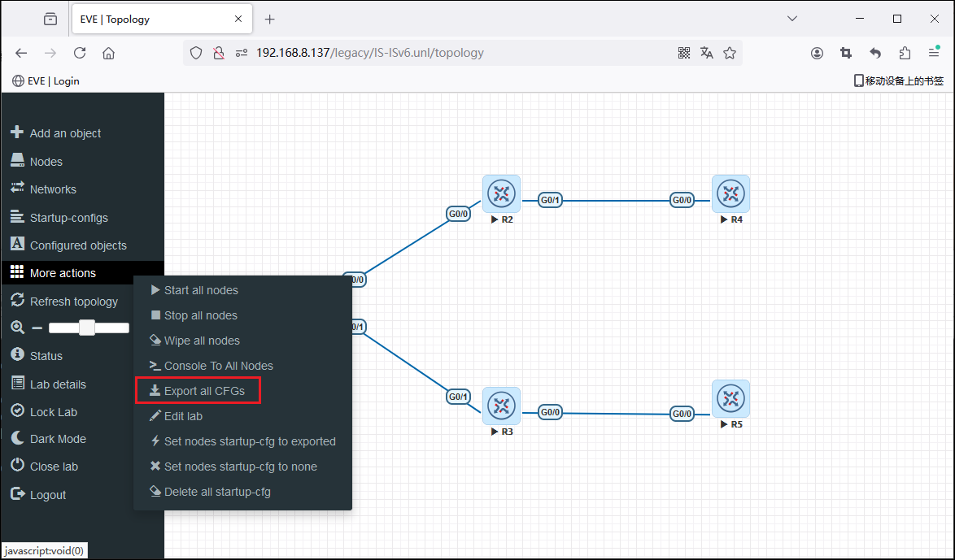Select the R5 router icon

pyautogui.click(x=730, y=399)
